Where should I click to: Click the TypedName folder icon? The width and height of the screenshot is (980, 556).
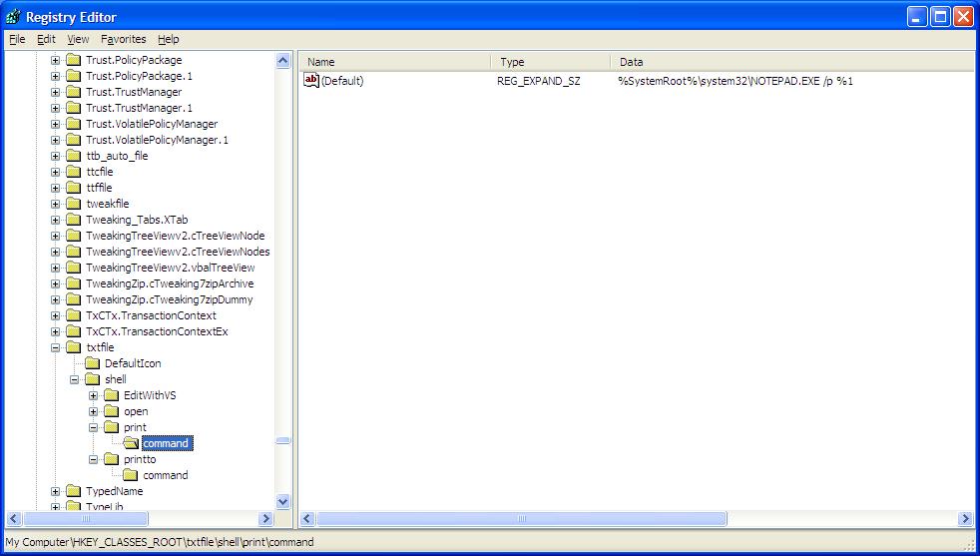point(74,491)
